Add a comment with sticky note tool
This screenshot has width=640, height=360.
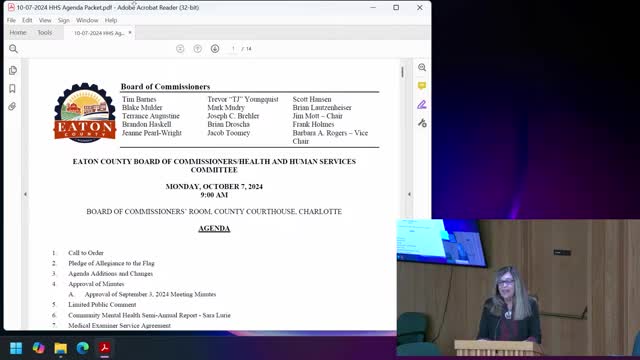[x=422, y=86]
